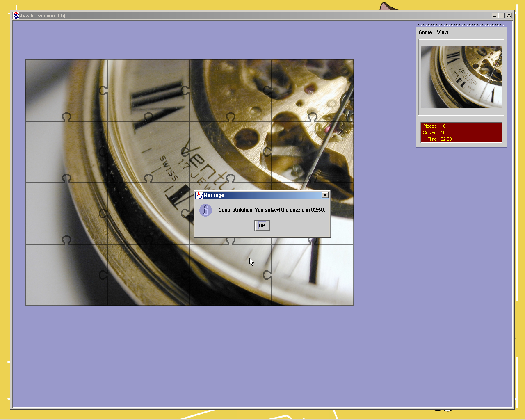Open the Game menu
The height and width of the screenshot is (420, 525).
425,32
